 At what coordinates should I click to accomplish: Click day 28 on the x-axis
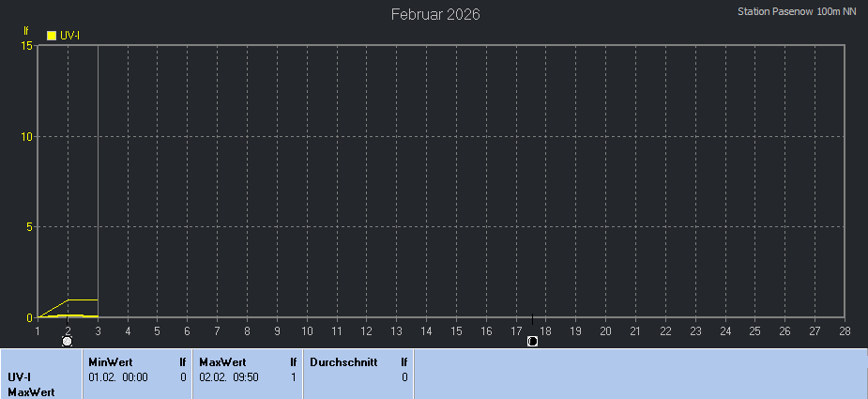click(845, 330)
